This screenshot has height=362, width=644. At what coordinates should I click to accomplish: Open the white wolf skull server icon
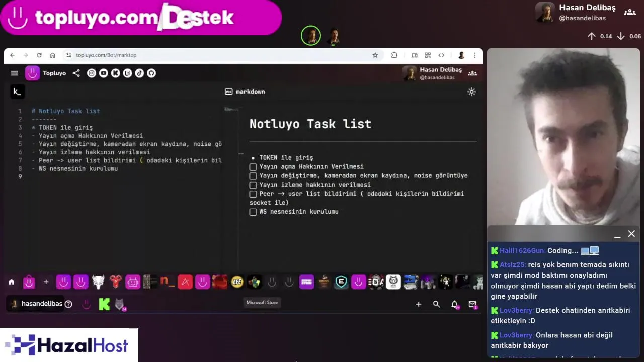click(98, 282)
